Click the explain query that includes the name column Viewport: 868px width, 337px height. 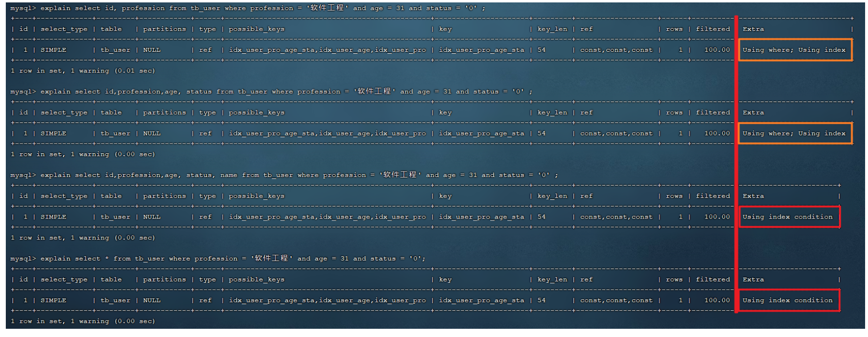[284, 175]
